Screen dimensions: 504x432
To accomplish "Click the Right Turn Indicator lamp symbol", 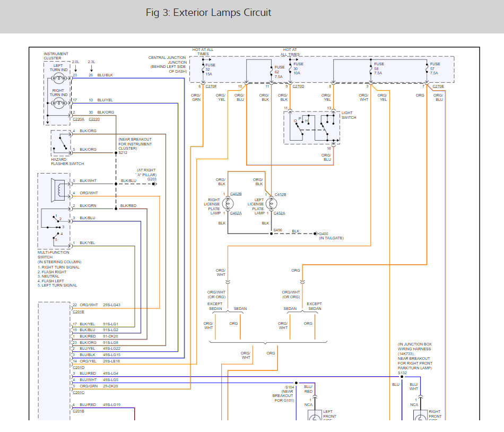I will 58,103.
